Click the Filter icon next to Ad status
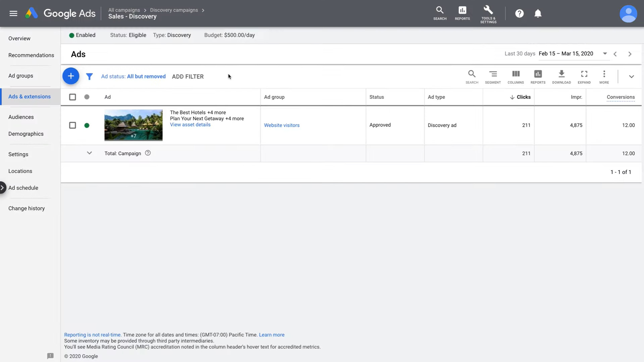 click(x=89, y=76)
